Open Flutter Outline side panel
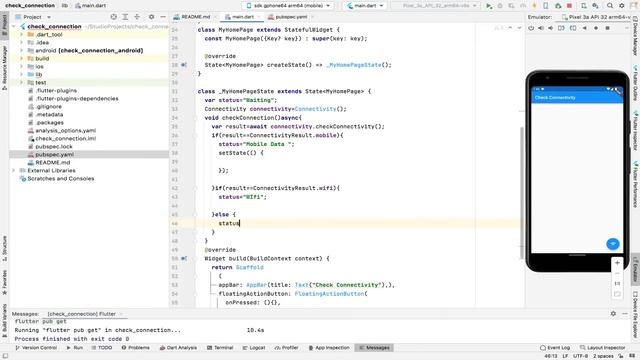Viewport: 640px width, 360px height. (636, 83)
